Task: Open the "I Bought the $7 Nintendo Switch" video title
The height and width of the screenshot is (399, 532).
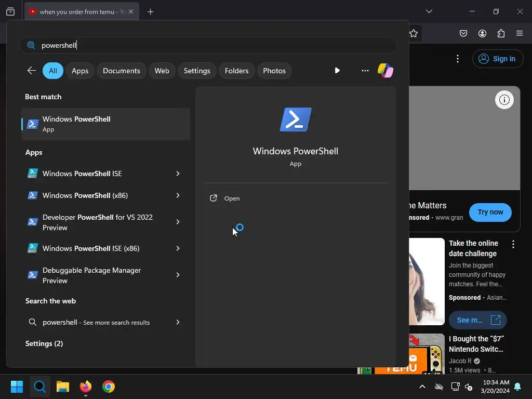Action: [476, 344]
